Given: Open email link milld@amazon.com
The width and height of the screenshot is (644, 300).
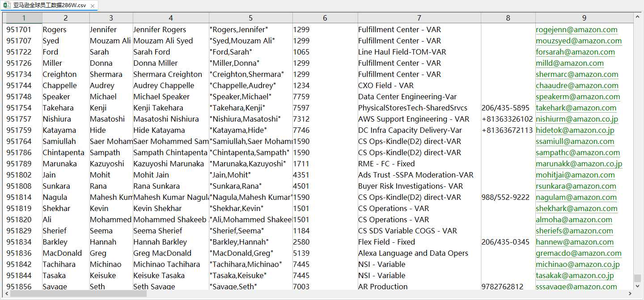Looking at the screenshot, I should 570,63.
